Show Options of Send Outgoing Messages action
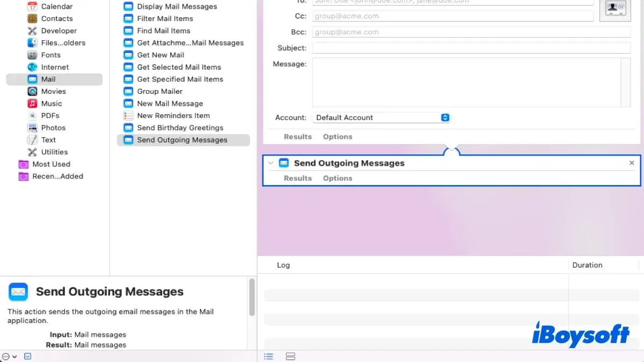 tap(338, 178)
